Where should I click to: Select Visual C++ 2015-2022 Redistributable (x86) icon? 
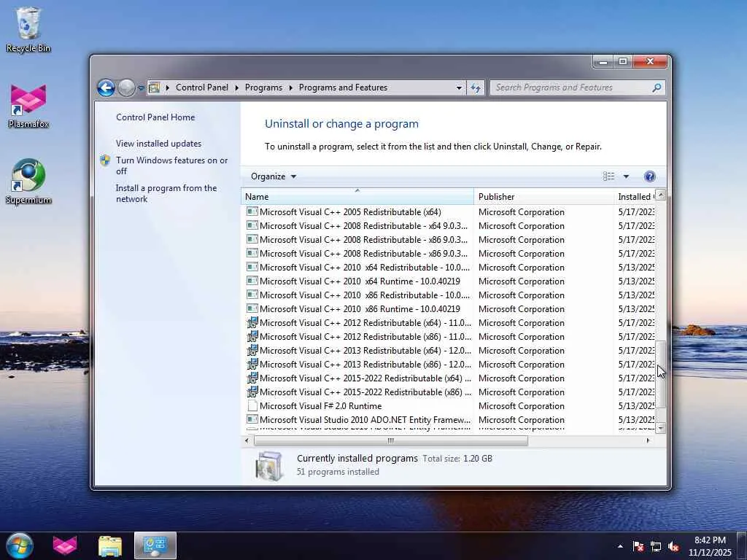click(x=252, y=392)
